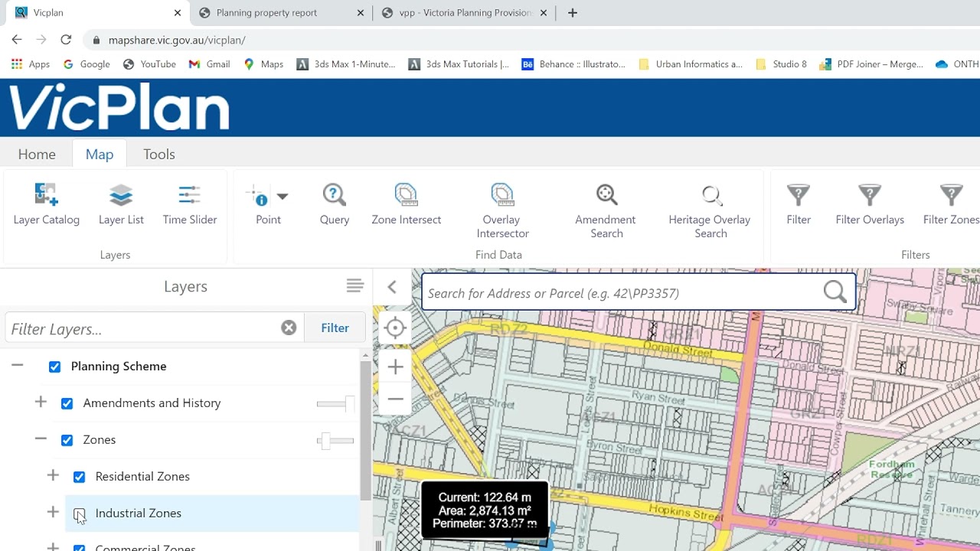Open the Layers panel hamburger menu
980x551 pixels.
[x=354, y=286]
